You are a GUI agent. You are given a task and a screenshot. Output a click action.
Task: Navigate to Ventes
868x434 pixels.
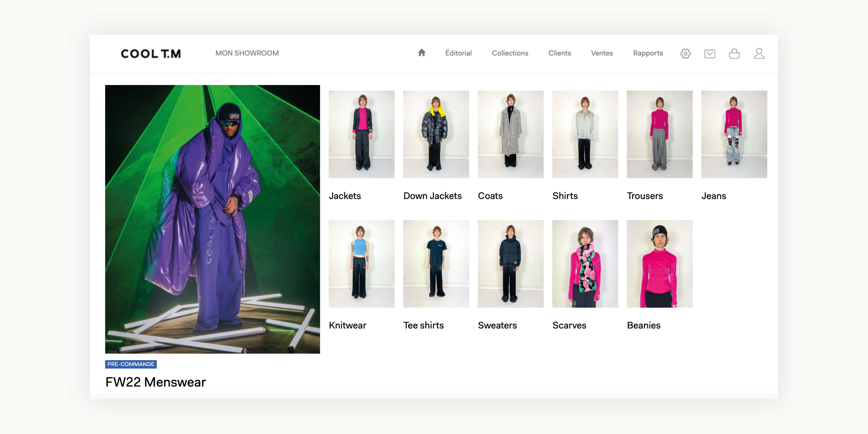[602, 53]
